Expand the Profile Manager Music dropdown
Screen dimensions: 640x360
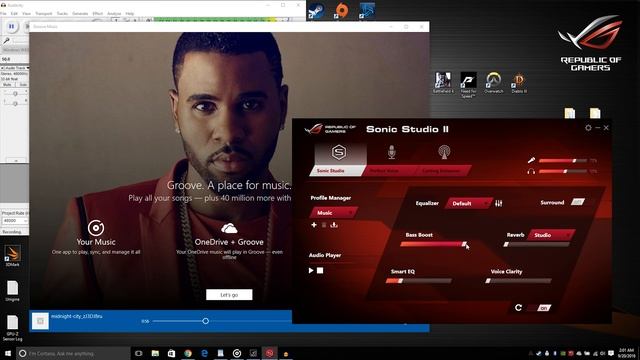[334, 213]
